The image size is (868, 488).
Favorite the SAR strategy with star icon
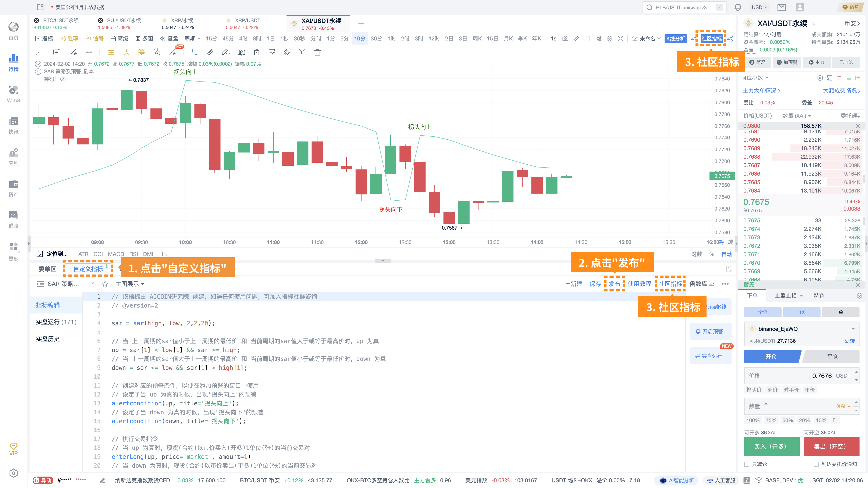coord(105,284)
